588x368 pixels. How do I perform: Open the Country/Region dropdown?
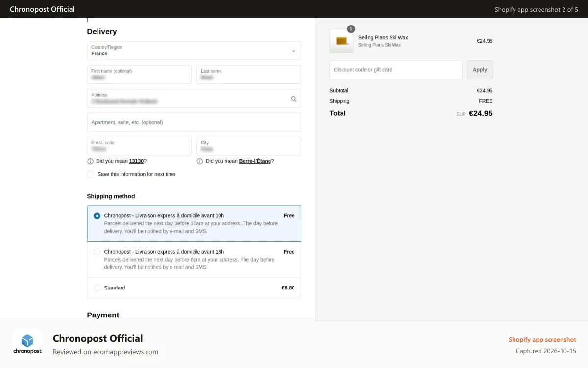tap(194, 51)
